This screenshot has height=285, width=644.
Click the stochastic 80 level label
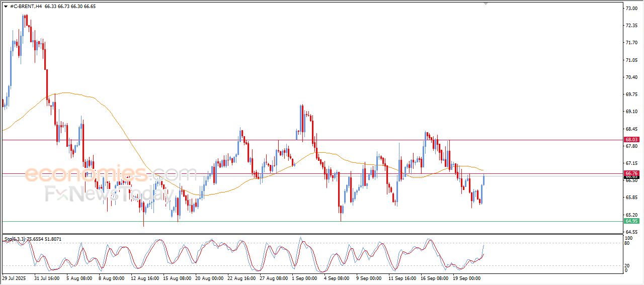pos(628,243)
